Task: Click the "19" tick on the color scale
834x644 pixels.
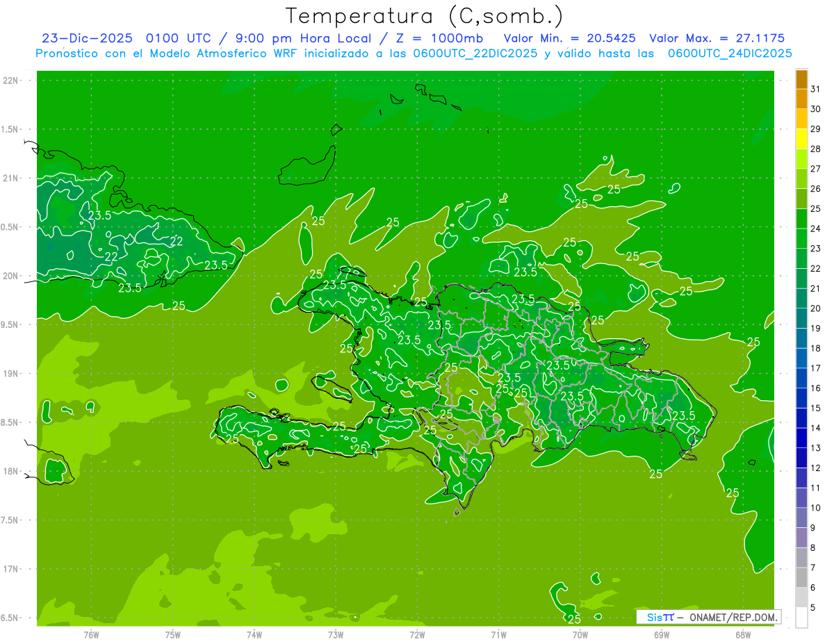Action: click(816, 329)
